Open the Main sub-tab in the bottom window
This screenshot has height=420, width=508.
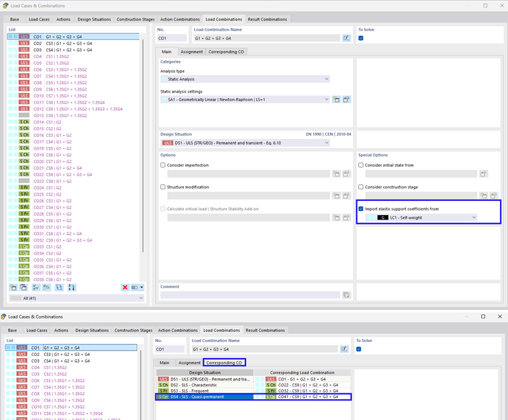point(164,363)
